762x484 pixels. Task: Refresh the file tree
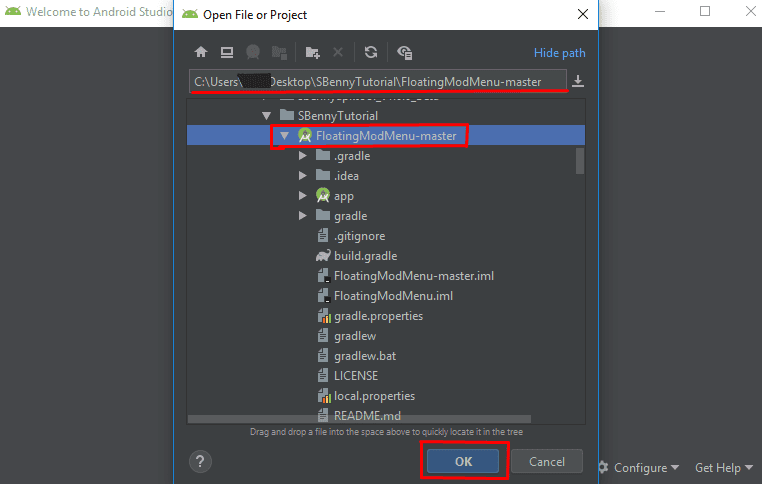(x=371, y=52)
